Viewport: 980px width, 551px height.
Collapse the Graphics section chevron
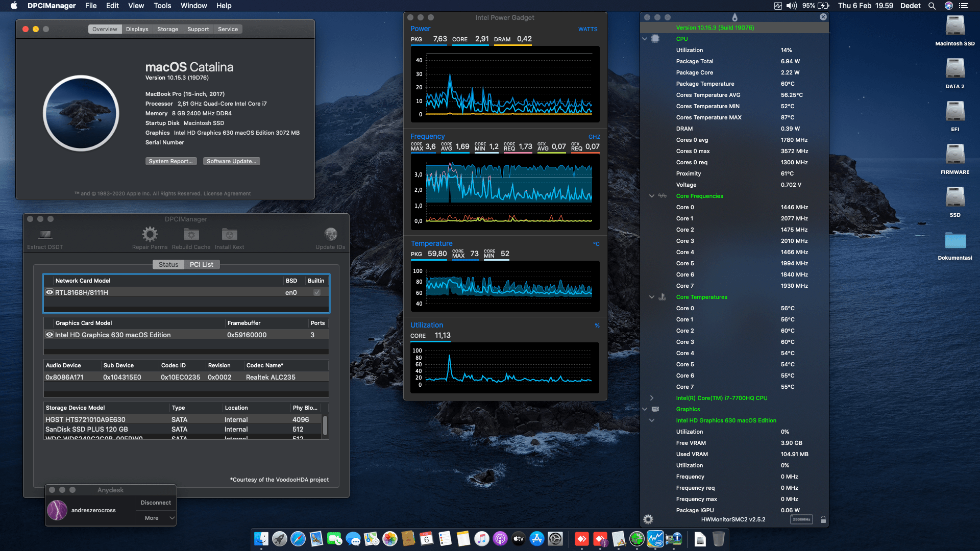pyautogui.click(x=645, y=409)
